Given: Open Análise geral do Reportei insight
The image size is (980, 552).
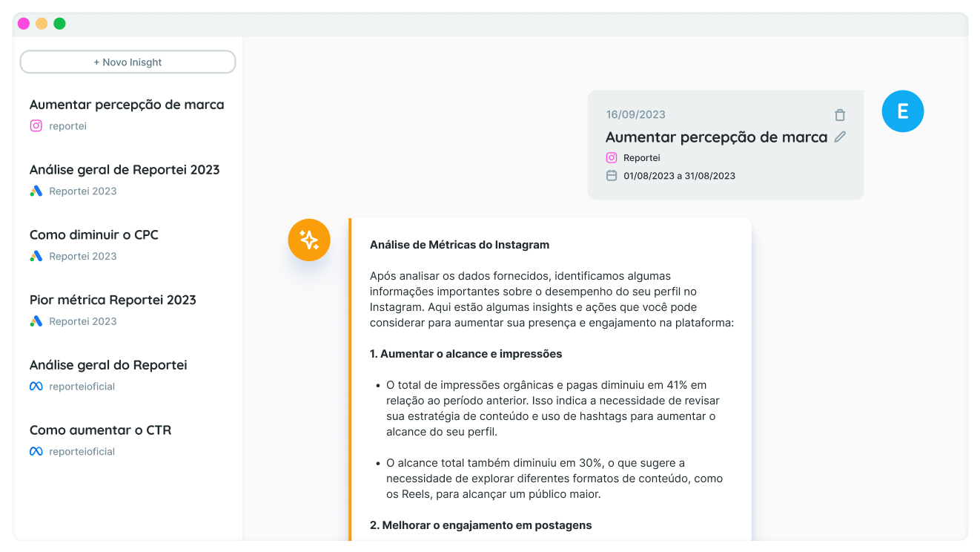Looking at the screenshot, I should coord(108,365).
